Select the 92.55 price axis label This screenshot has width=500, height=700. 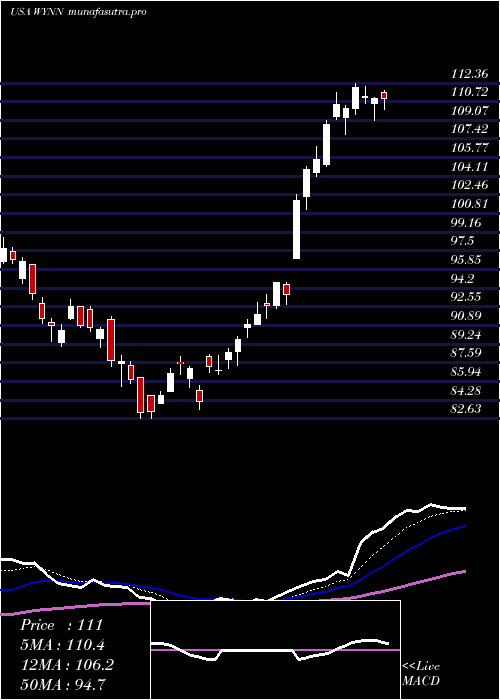pyautogui.click(x=467, y=297)
